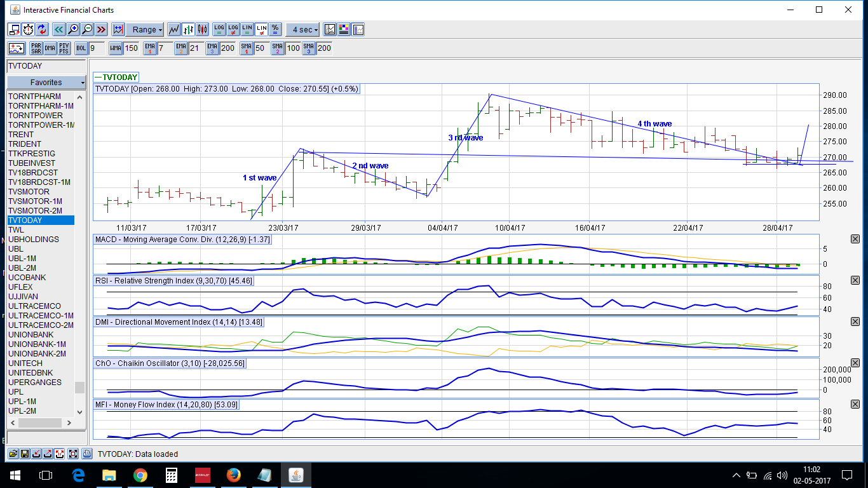Close the Chaikin Oscillator panel
868x488 pixels.
coord(855,363)
